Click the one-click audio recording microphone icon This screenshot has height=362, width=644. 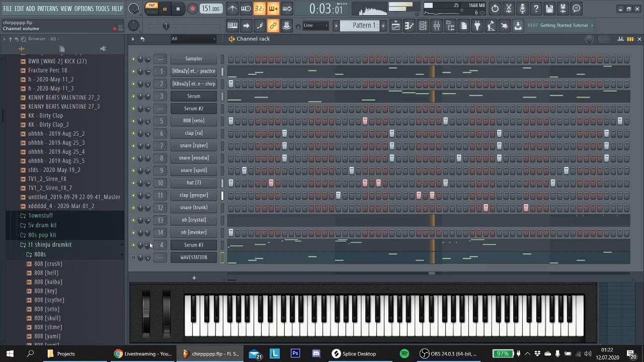coord(522,9)
